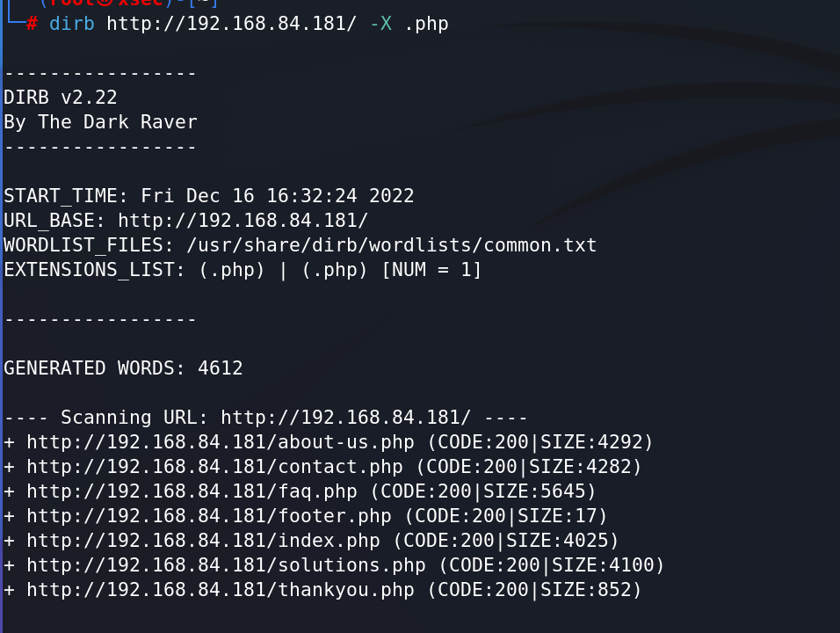Click the EXTENSIONS_LIST line
The image size is (840, 633).
coord(243,270)
